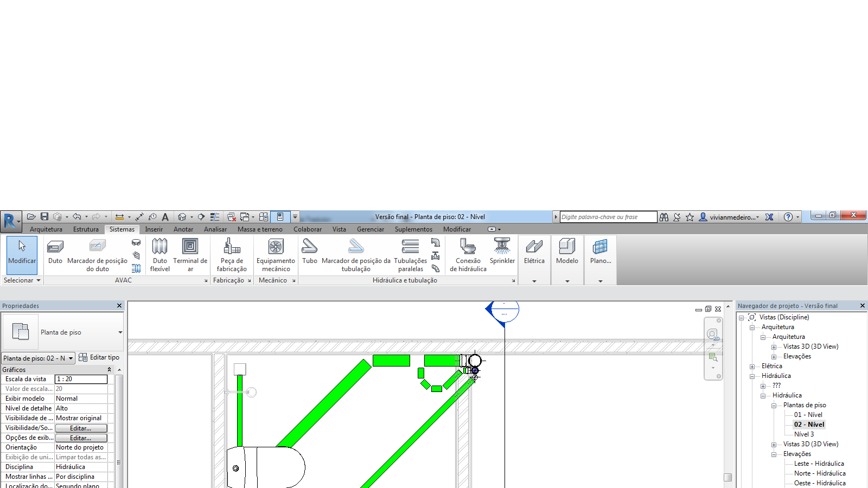The height and width of the screenshot is (488, 868).
Task: Choose the Duto flexível tool
Action: pyautogui.click(x=159, y=255)
